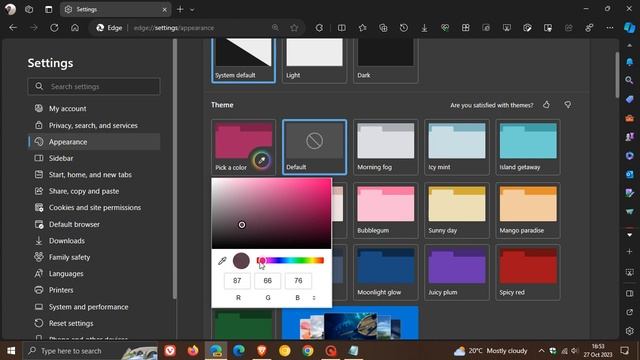Expand sidebar down arrow
This screenshot has width=640, height=360.
pyautogui.click(x=629, y=235)
